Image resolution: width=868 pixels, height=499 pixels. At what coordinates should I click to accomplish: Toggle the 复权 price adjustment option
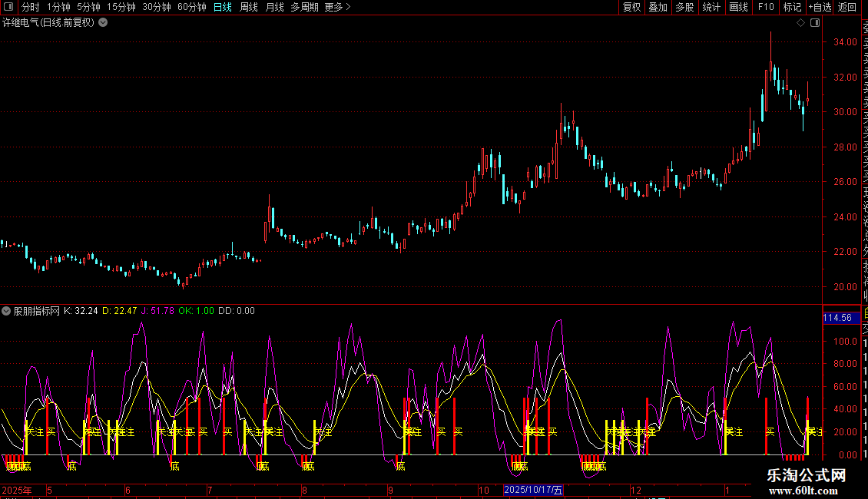(631, 8)
